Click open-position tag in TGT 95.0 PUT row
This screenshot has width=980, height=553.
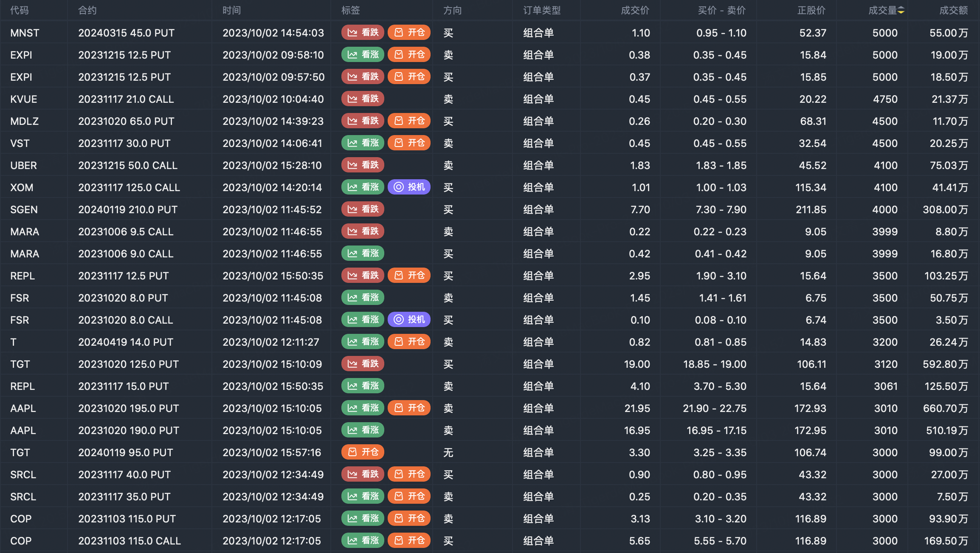363,452
